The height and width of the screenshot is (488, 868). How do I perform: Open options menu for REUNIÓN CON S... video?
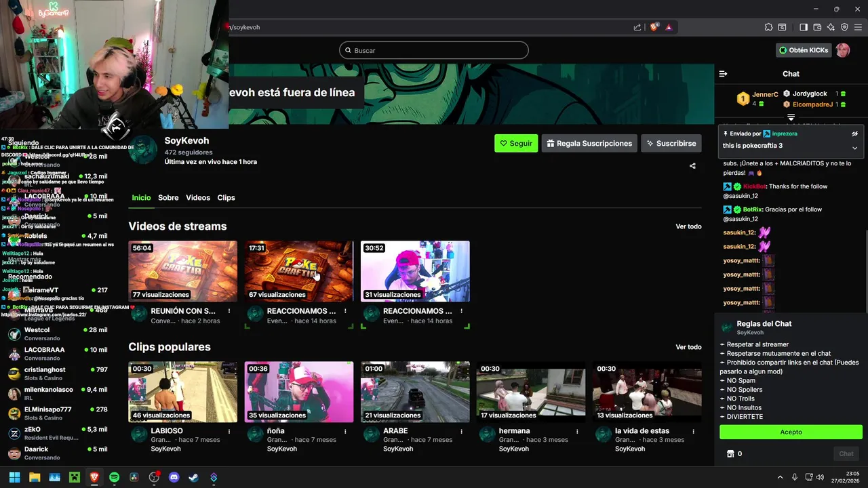[x=229, y=311]
